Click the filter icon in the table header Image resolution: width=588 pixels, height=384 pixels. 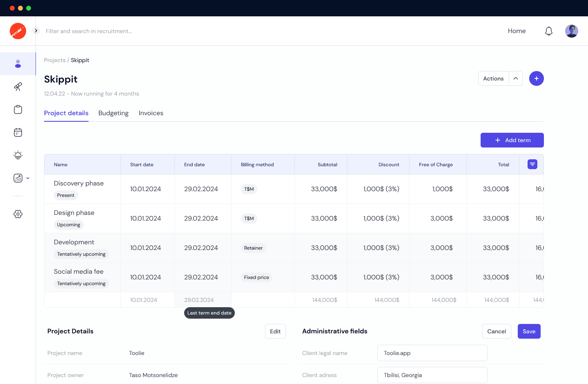click(532, 164)
